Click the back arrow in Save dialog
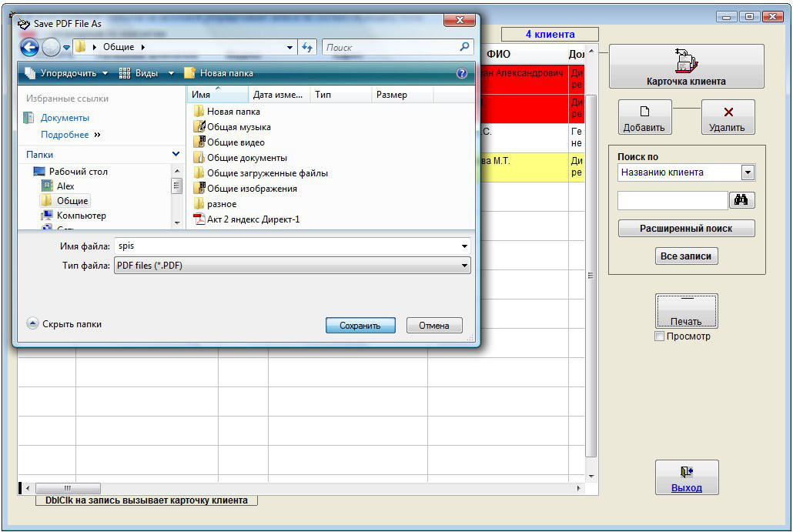 coord(29,48)
